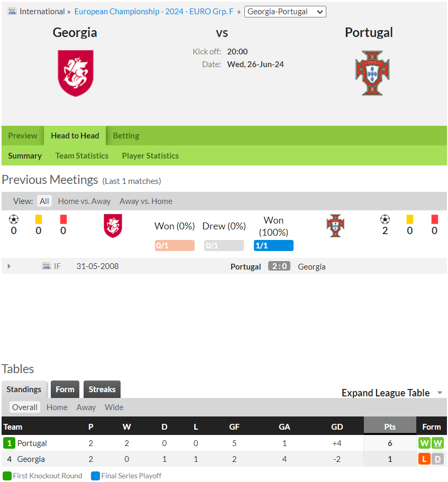Viewport: 448px width, 482px height.
Task: Click the FIFA International flag icon in breadcrumb
Action: pos(12,12)
